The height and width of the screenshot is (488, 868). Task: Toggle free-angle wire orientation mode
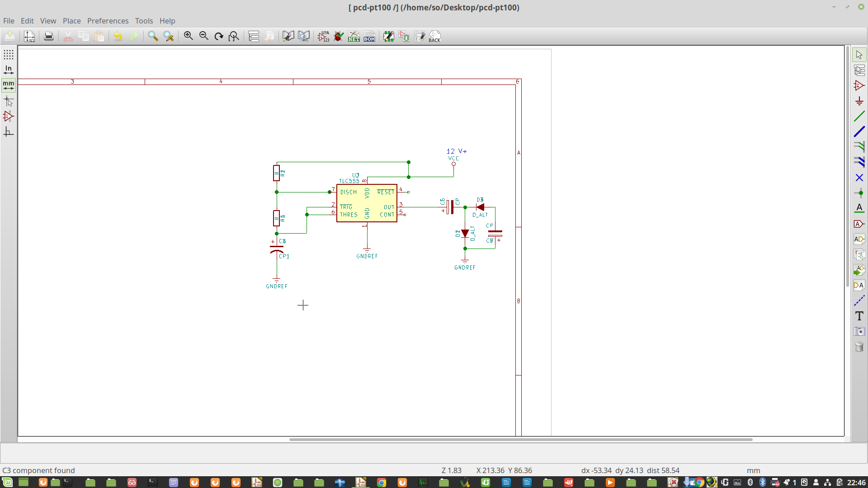click(x=9, y=132)
